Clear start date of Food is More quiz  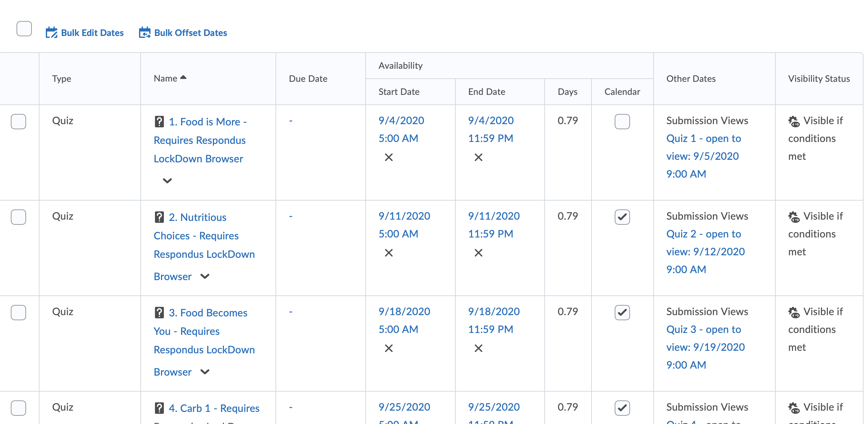pos(388,157)
